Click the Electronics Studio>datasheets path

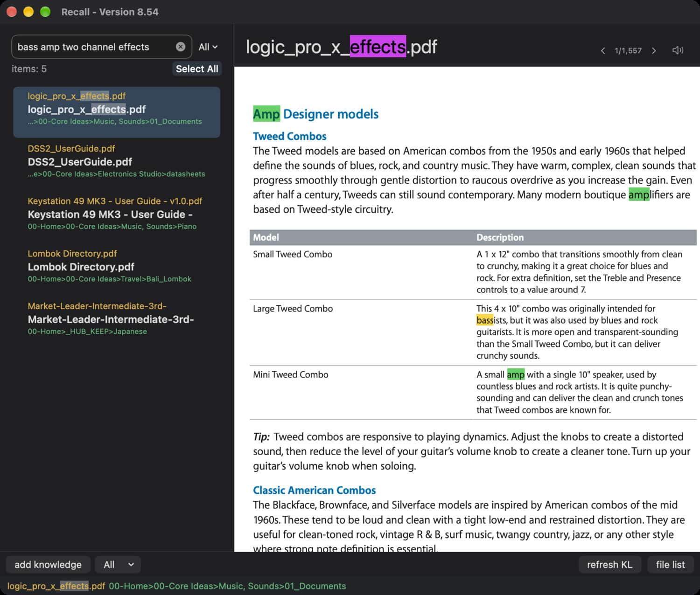click(x=116, y=174)
